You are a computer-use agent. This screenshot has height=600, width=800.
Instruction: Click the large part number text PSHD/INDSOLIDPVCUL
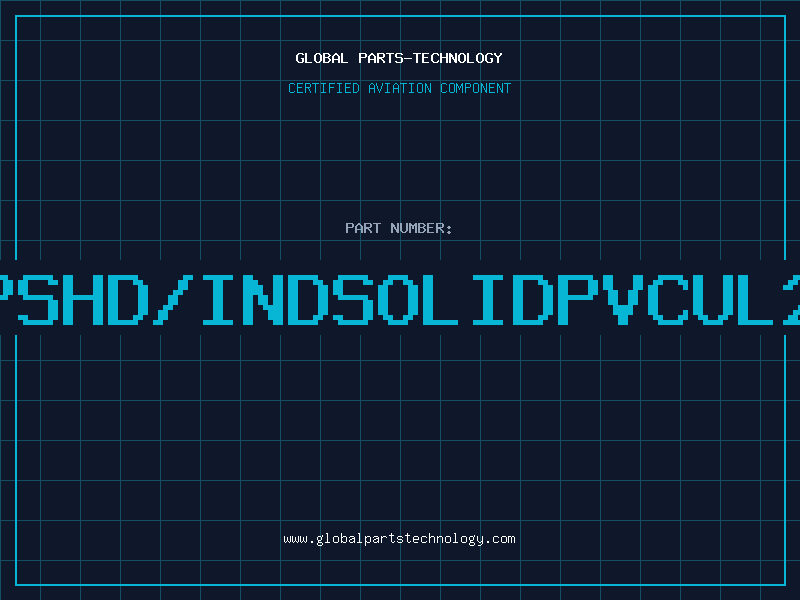(x=400, y=299)
